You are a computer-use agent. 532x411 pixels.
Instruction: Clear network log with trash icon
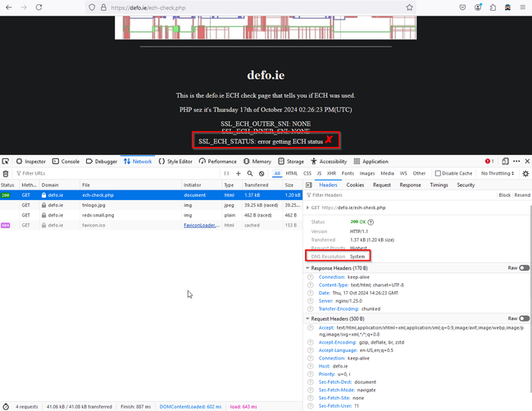coord(6,174)
